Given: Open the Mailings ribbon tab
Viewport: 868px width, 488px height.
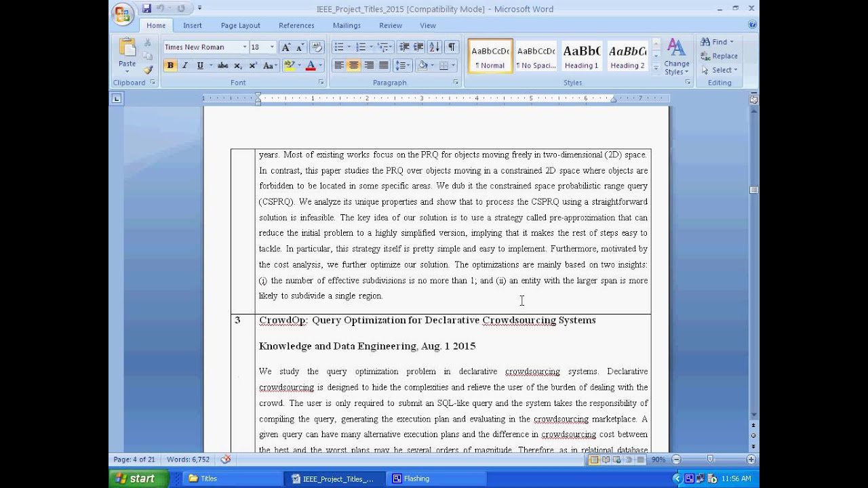Looking at the screenshot, I should [x=347, y=25].
